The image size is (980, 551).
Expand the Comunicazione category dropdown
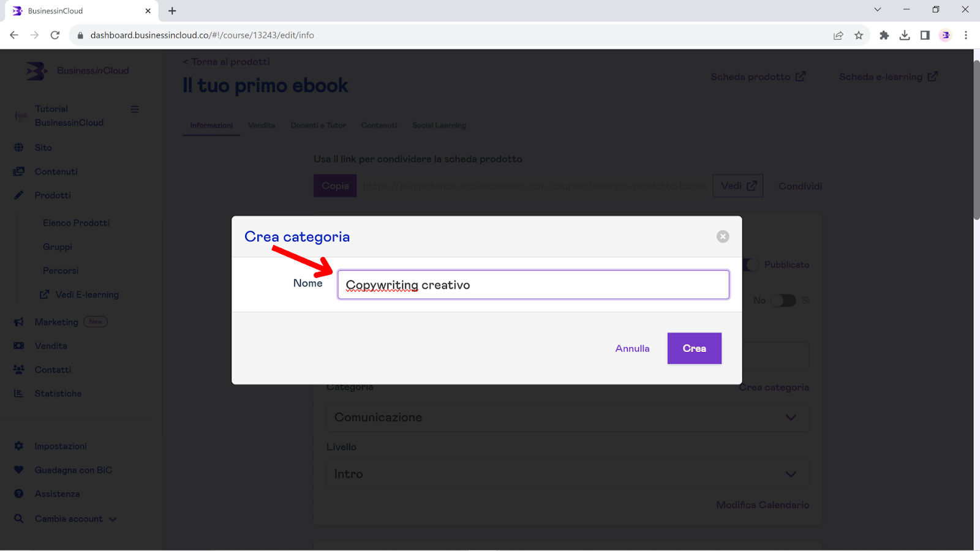(567, 418)
